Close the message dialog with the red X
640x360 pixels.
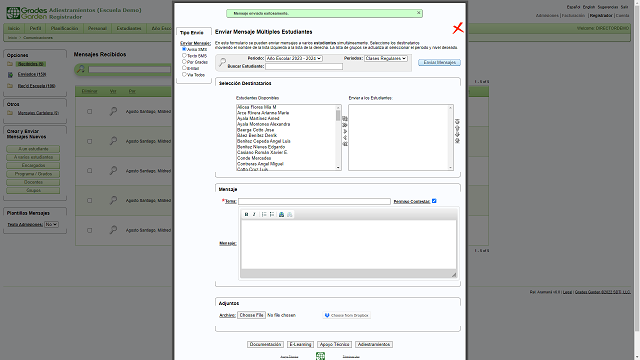(x=458, y=28)
